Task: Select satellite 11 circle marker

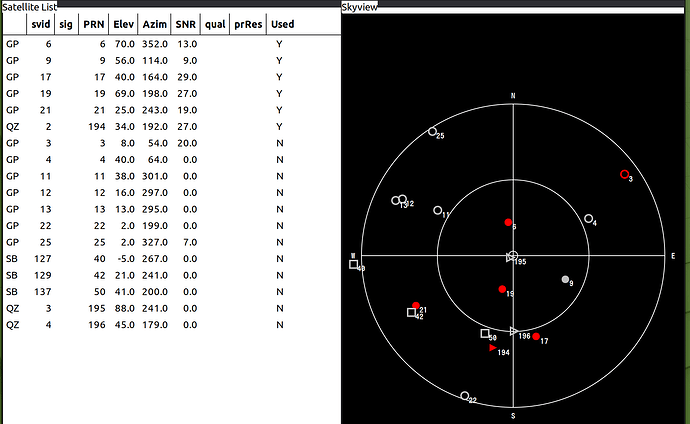Action: (437, 210)
